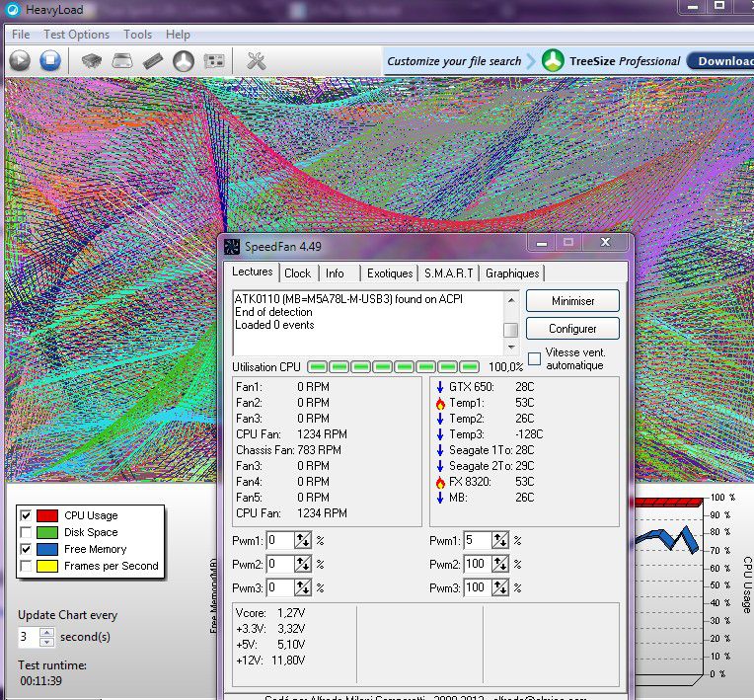The image size is (754, 700).
Task: Enable the Frames per Second checkbox
Action: pos(26,566)
